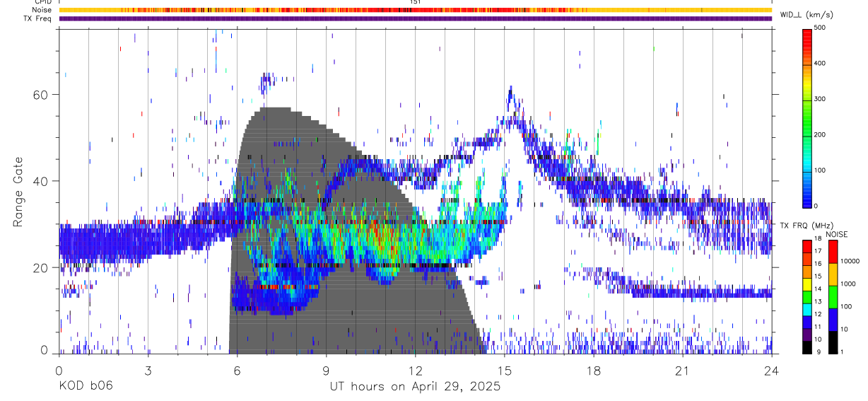Click the purple segment of the TX FRQ legend
This screenshot has width=868, height=401.
click(x=807, y=335)
